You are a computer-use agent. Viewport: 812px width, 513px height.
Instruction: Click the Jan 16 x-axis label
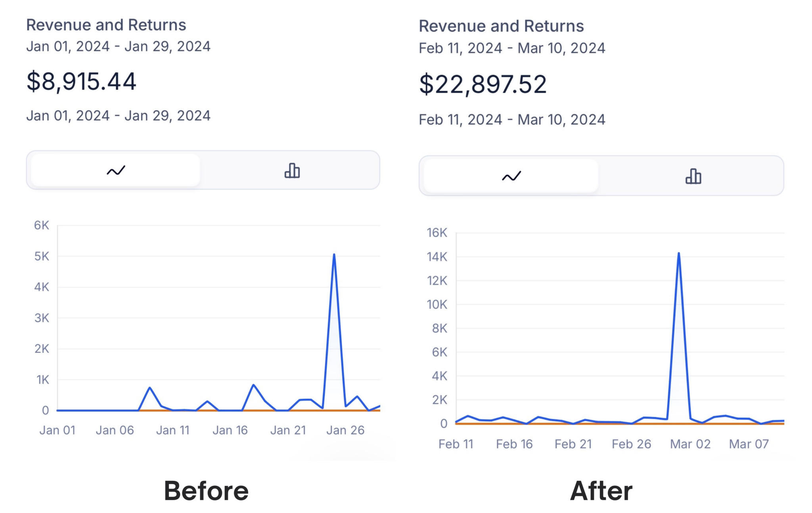click(230, 430)
